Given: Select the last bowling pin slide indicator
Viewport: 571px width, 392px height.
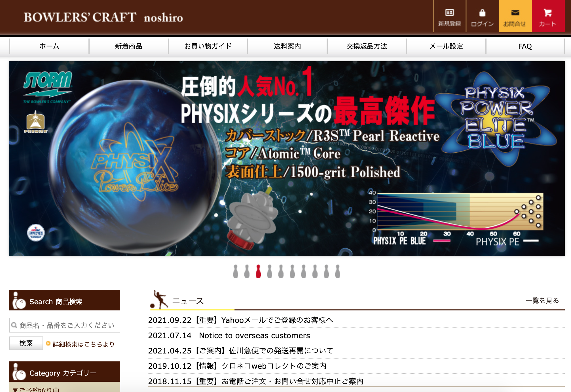Looking at the screenshot, I should click(337, 271).
